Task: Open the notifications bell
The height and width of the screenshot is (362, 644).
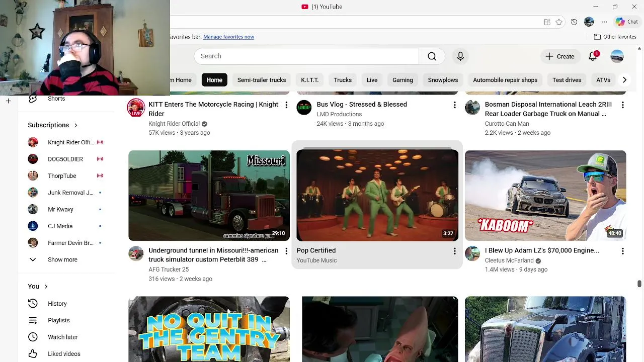Action: (x=593, y=56)
